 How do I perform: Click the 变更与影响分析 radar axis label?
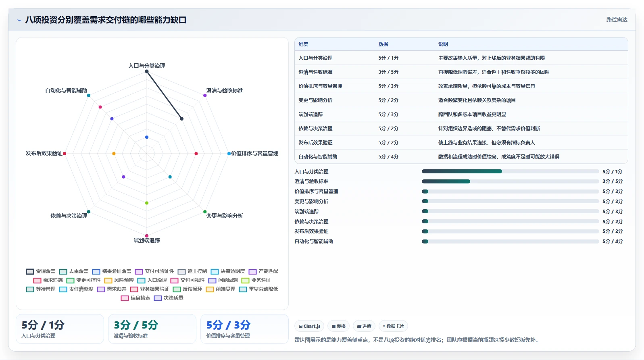click(225, 216)
